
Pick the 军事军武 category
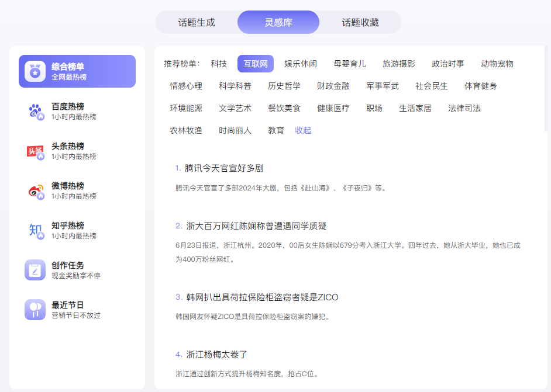point(383,86)
